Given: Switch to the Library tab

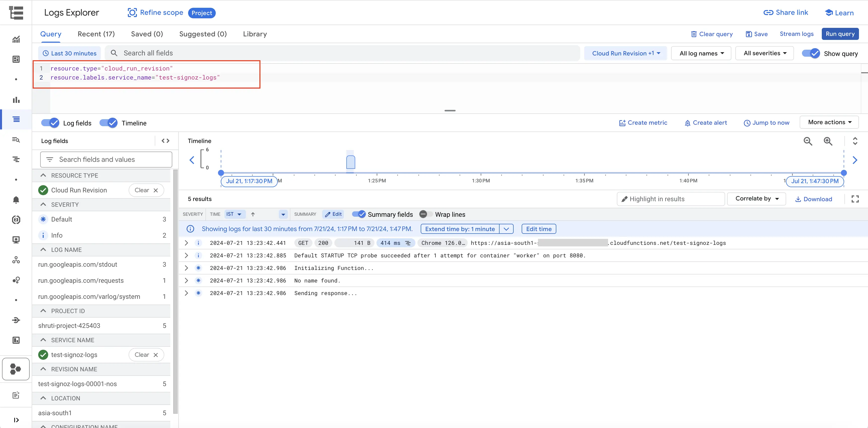Looking at the screenshot, I should pos(255,34).
